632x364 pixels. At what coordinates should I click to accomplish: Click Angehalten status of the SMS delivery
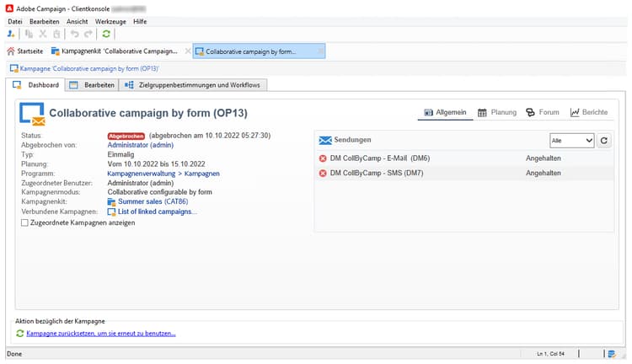point(543,173)
